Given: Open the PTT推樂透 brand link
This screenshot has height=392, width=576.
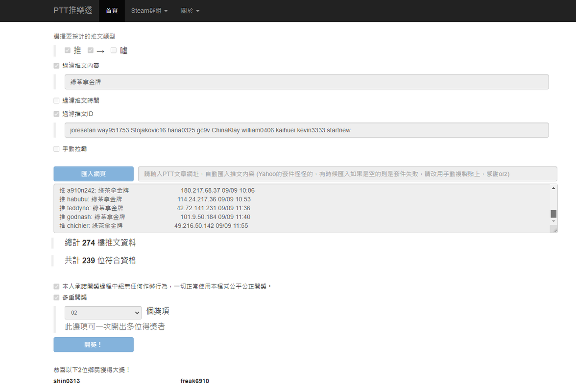Looking at the screenshot, I should click(x=72, y=11).
